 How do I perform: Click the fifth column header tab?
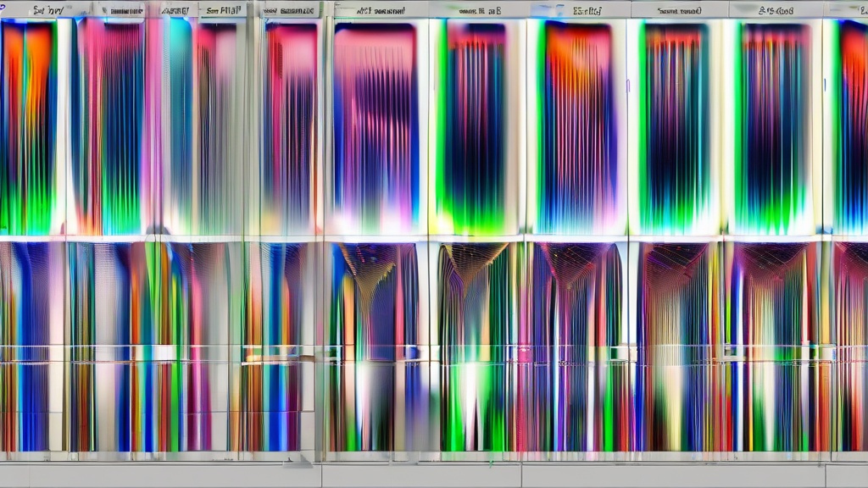(x=291, y=10)
